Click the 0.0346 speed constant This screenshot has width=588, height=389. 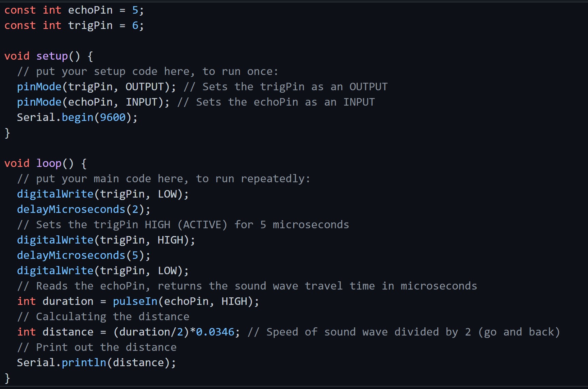pos(215,332)
